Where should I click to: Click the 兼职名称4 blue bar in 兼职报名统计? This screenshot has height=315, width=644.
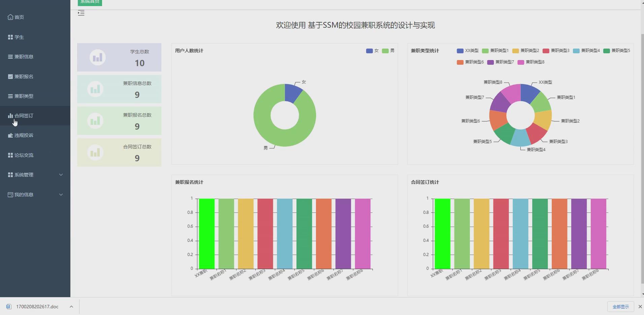[x=285, y=234]
